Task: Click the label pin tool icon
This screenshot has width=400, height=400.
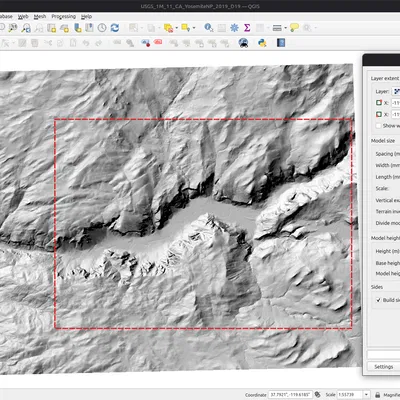Action: tap(145, 43)
